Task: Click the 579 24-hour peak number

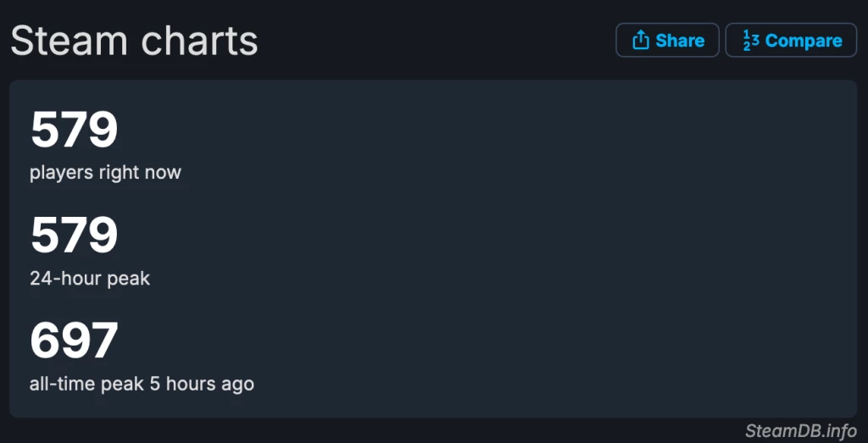Action: (x=75, y=235)
